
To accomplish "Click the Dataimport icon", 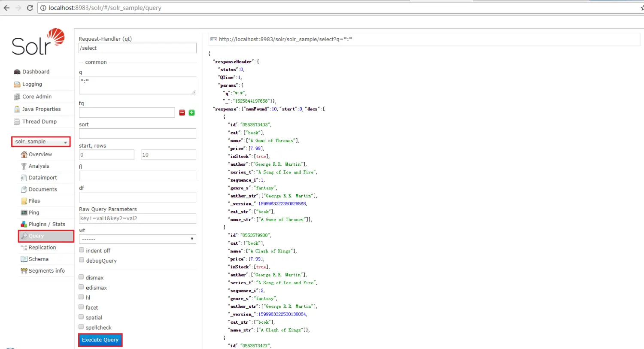I will pos(24,177).
